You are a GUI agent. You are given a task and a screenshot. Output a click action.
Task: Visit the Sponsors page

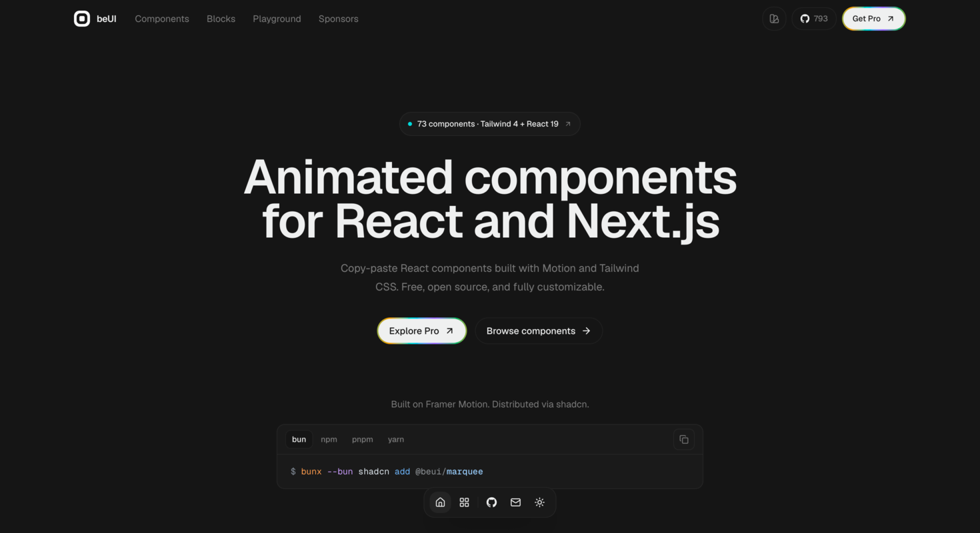pyautogui.click(x=339, y=19)
